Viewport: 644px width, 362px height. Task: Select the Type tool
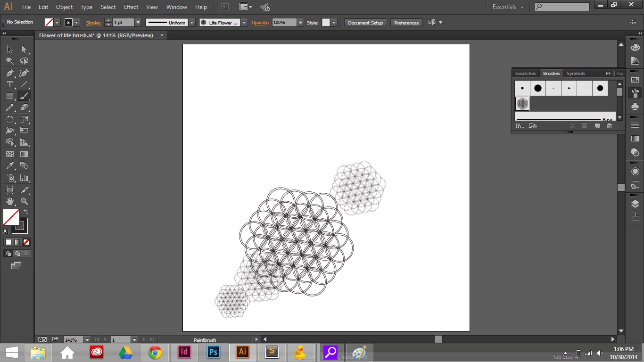pyautogui.click(x=8, y=84)
